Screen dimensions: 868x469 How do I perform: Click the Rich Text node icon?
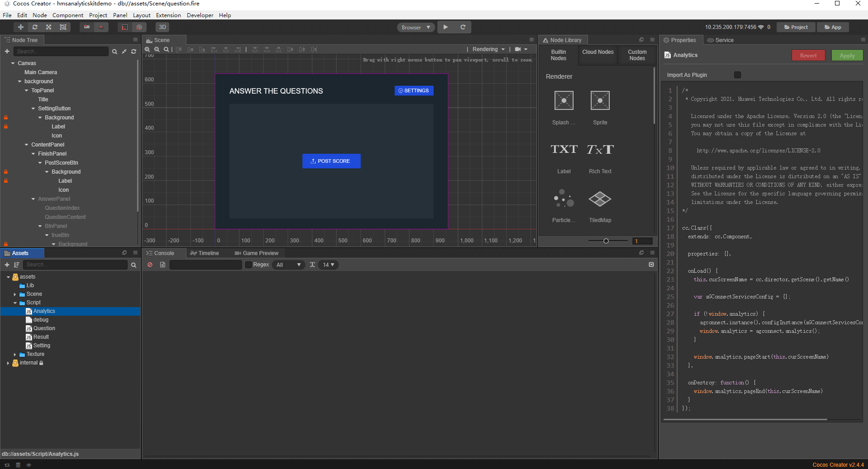pyautogui.click(x=600, y=150)
